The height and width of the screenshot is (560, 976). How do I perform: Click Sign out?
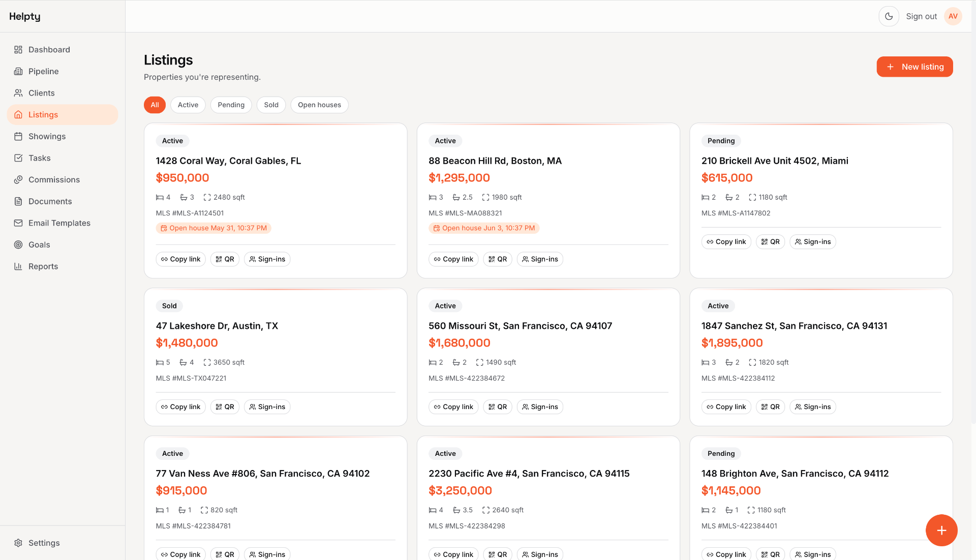click(x=921, y=16)
